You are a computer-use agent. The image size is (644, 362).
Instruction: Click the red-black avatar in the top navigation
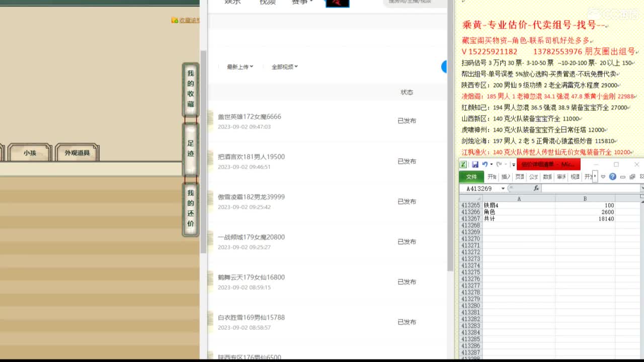pos(338,3)
